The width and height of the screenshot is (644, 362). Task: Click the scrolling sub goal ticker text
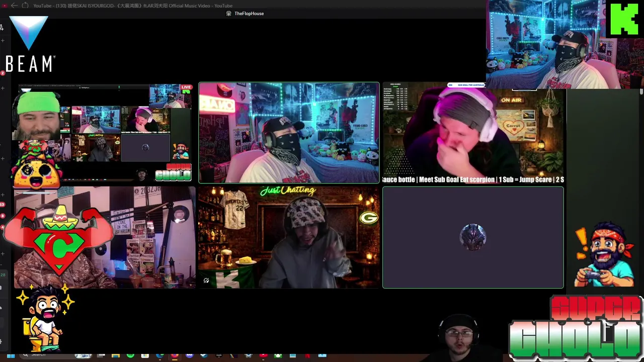473,179
